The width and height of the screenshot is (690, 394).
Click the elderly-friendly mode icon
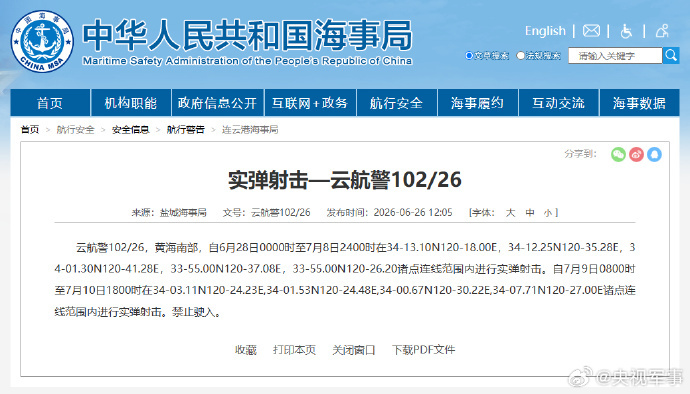coord(662,31)
